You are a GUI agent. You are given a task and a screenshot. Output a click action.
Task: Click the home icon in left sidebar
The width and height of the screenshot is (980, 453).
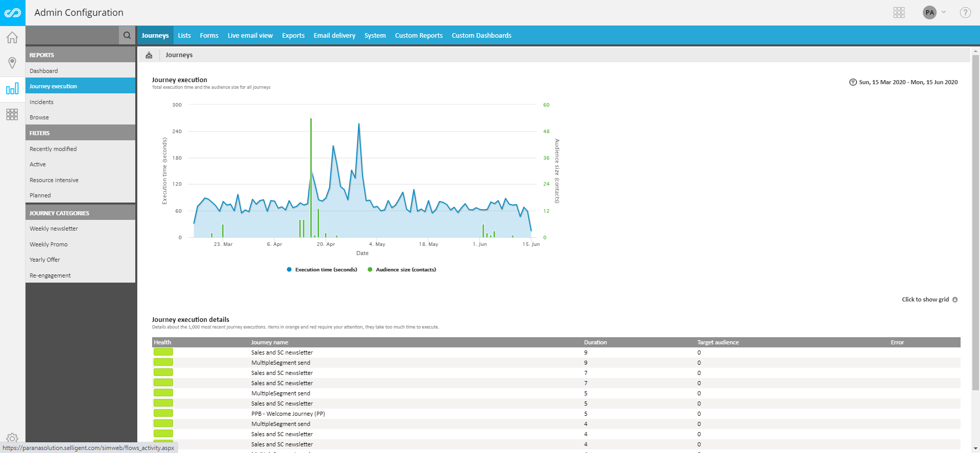pyautogui.click(x=12, y=38)
